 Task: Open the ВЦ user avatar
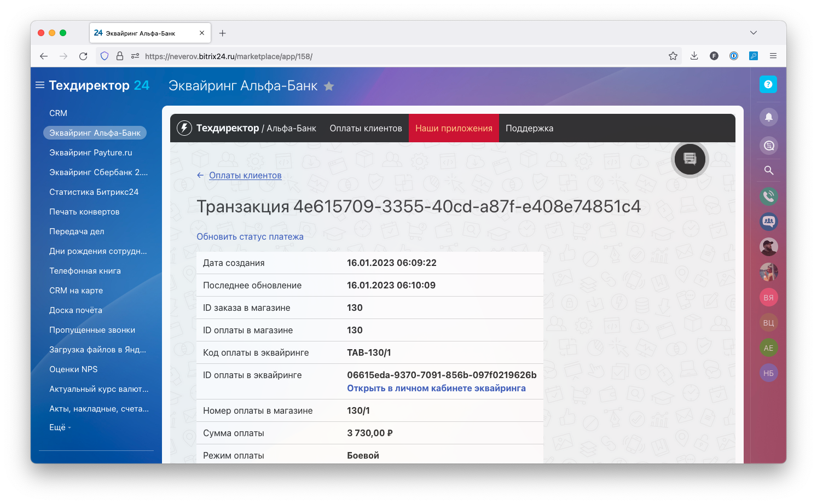(769, 323)
